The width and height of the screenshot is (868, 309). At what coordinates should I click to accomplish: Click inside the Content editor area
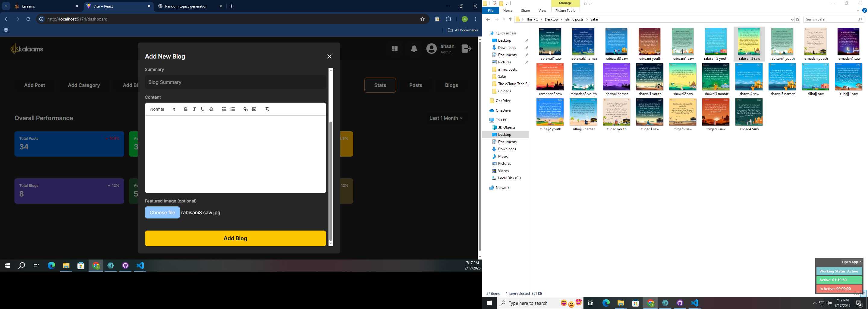pos(235,154)
